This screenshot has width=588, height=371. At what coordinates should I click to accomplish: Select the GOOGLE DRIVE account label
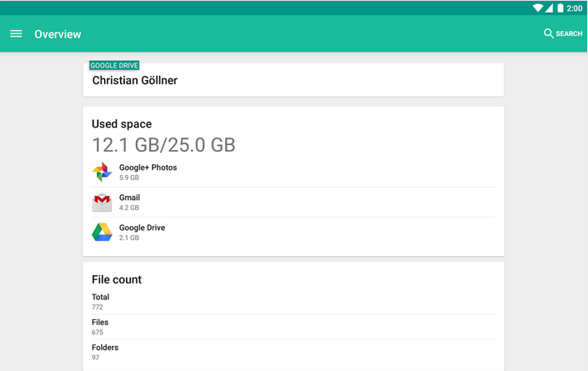click(x=114, y=65)
